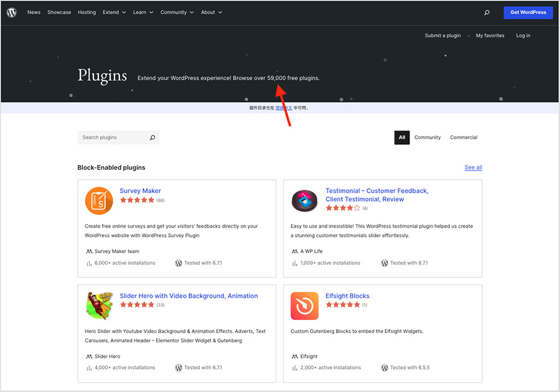
Task: Select the Commercial filter tab
Action: click(x=464, y=138)
